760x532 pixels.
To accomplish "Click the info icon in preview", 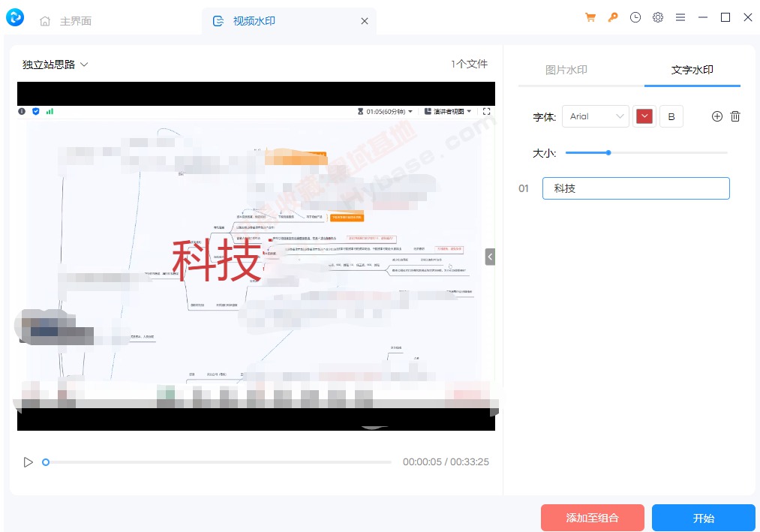I will click(x=22, y=111).
